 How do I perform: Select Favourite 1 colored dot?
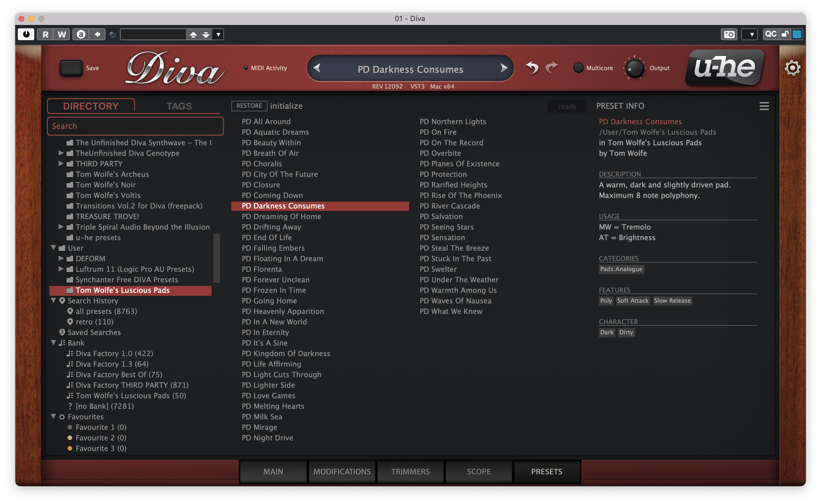click(70, 427)
